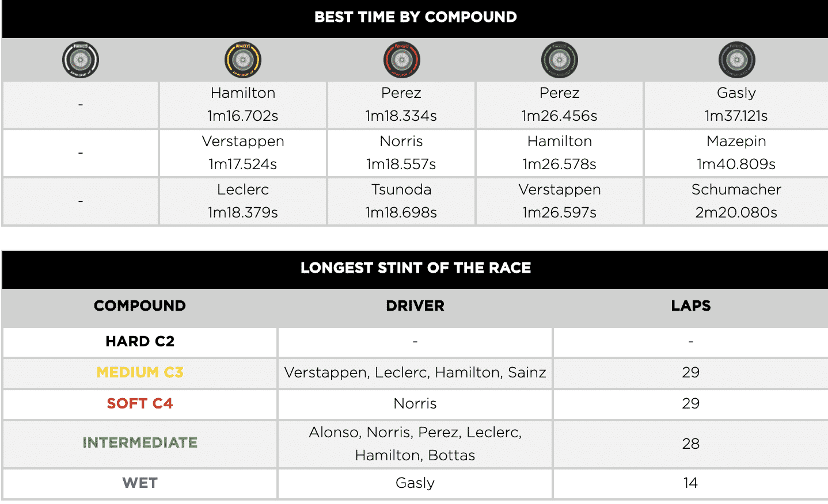Click the Gasly 1m37.121s wet time cell

point(736,105)
